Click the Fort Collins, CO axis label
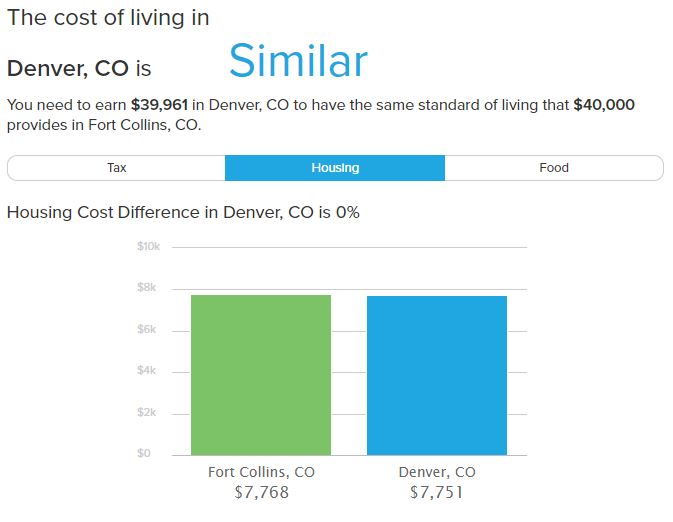The width and height of the screenshot is (673, 522). (x=261, y=472)
